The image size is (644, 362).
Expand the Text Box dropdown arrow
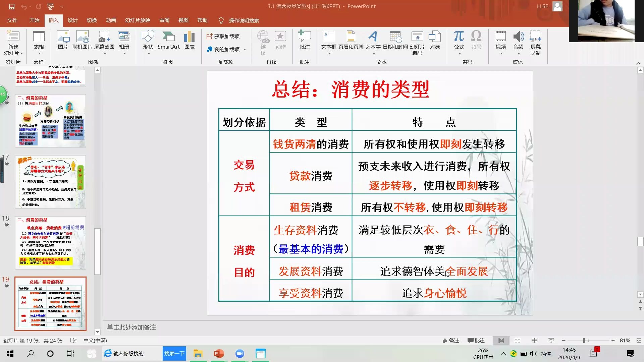tap(329, 54)
